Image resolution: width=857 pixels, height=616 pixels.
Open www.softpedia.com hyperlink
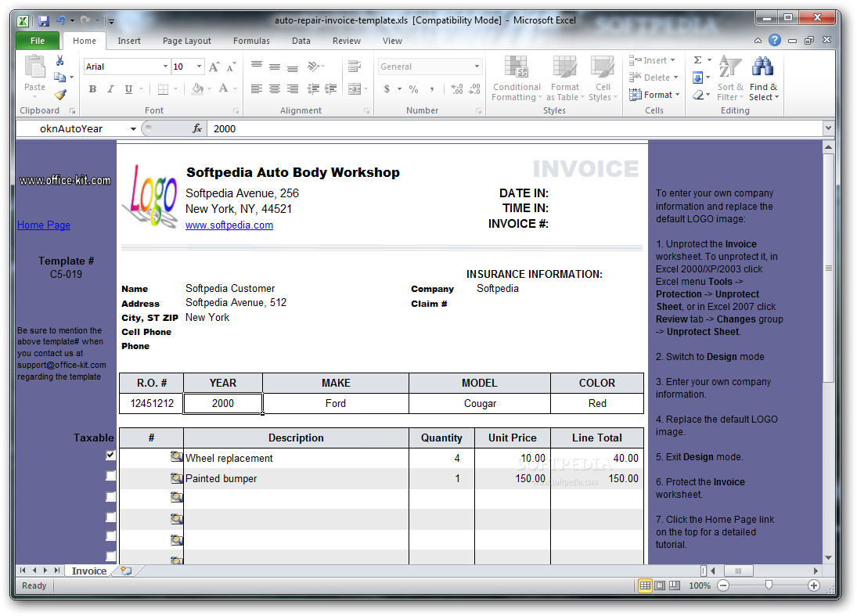(229, 225)
